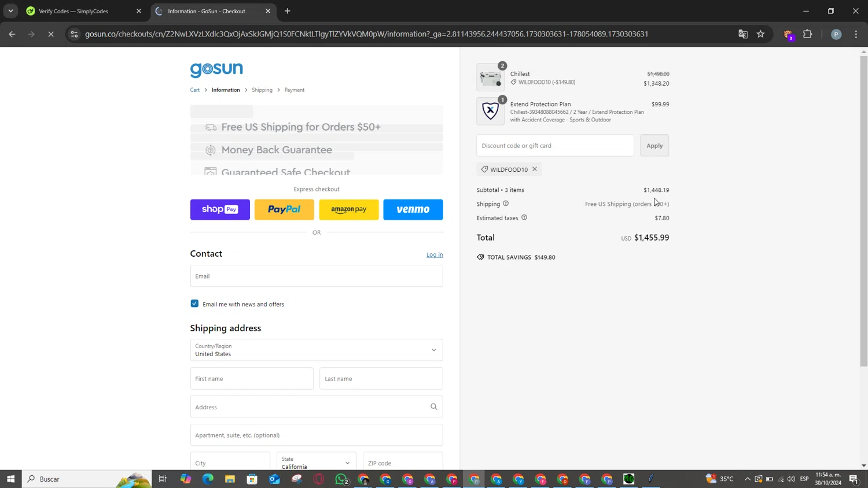Viewport: 868px width, 488px height.
Task: Open the monkey extension icon with badge
Action: pyautogui.click(x=788, y=35)
